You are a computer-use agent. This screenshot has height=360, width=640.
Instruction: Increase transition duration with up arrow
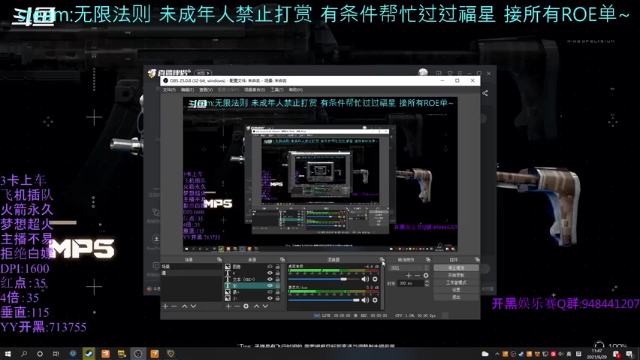click(427, 282)
